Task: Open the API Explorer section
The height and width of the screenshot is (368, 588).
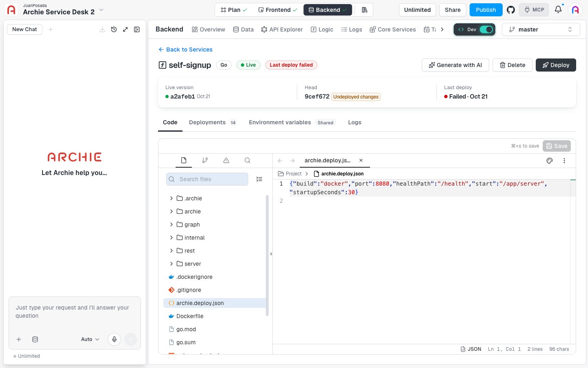Action: pos(282,29)
